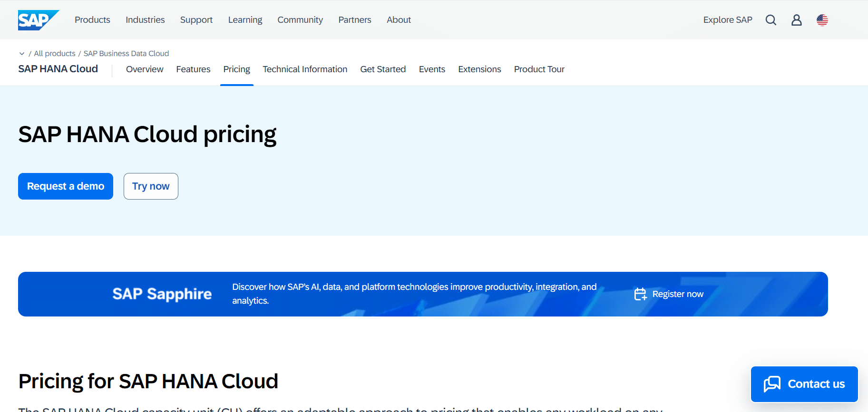The height and width of the screenshot is (412, 868).
Task: Switch to the Technical Information tab
Action: pos(305,69)
